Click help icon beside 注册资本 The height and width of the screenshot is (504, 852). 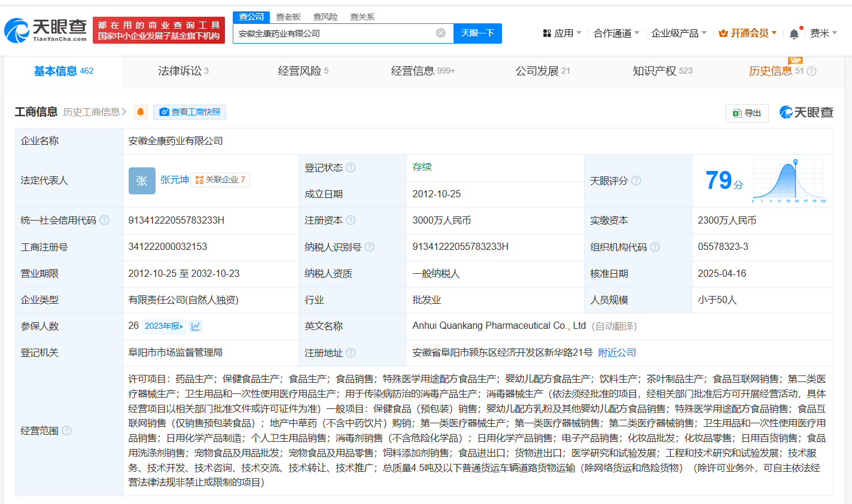351,220
